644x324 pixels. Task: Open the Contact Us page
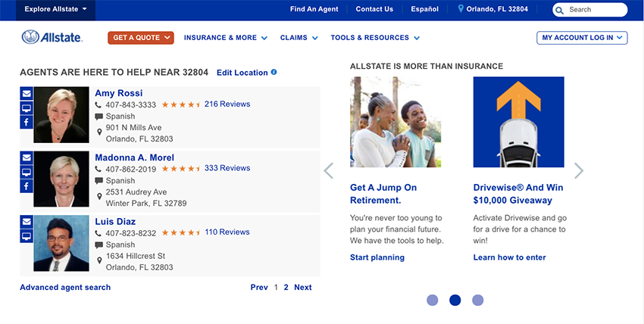[374, 9]
